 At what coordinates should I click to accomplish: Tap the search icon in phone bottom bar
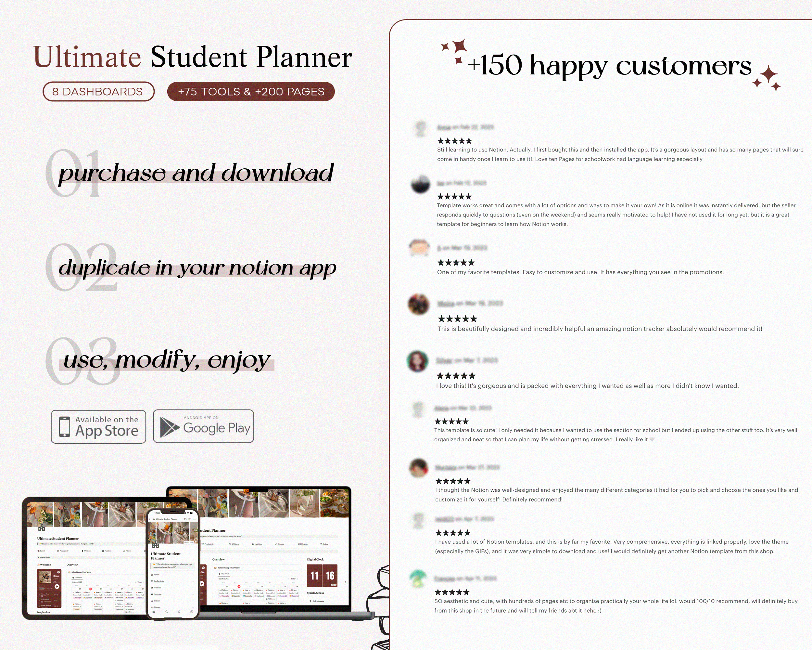167,612
